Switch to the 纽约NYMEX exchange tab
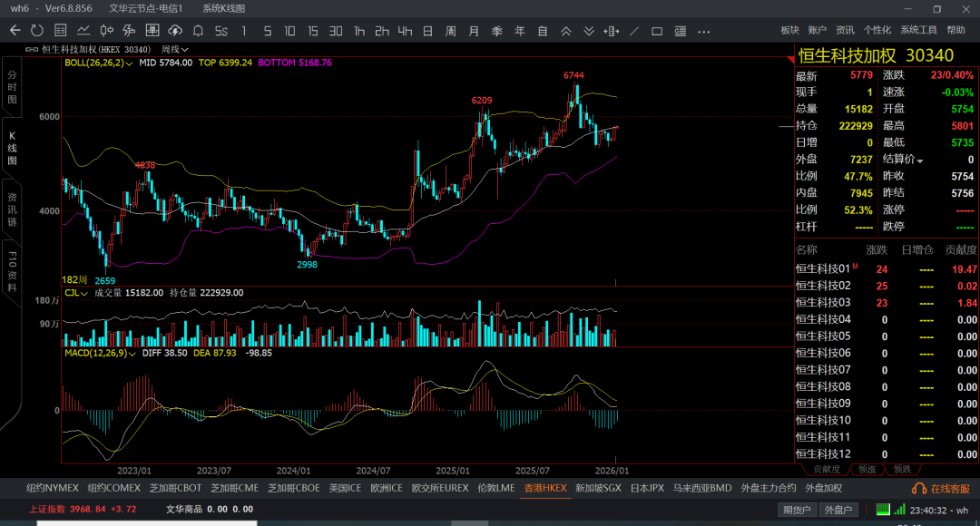This screenshot has width=980, height=526. point(53,488)
